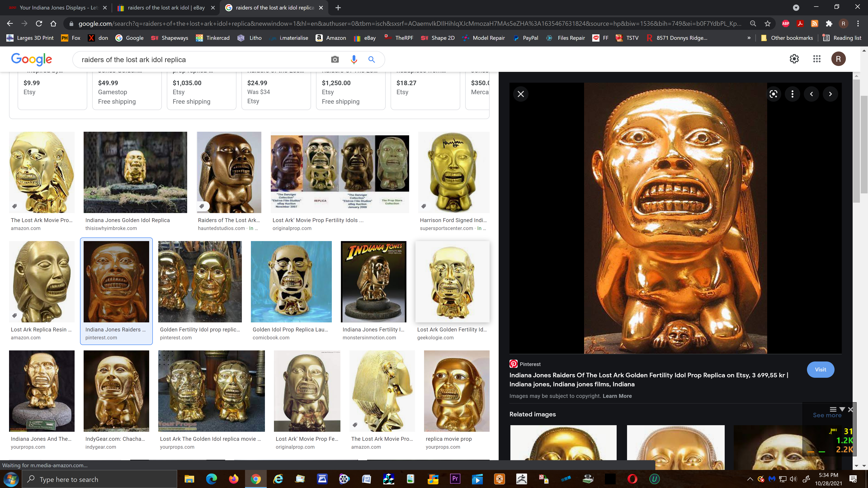The height and width of the screenshot is (488, 868).
Task: Show hidden system tray icons
Action: coord(750,479)
